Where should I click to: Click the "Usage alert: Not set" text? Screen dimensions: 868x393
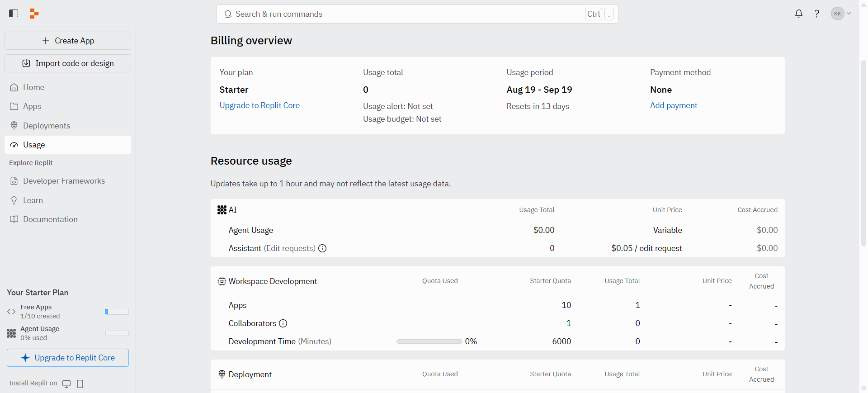click(x=398, y=106)
